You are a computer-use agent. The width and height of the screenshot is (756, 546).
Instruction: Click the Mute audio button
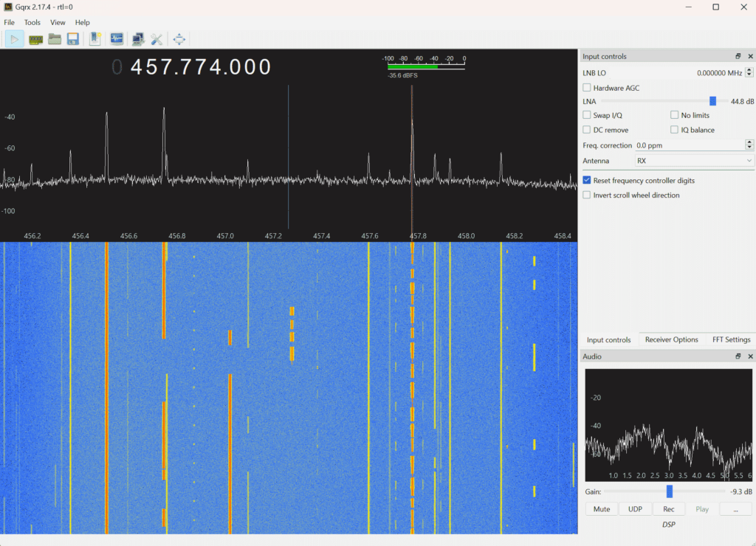pyautogui.click(x=601, y=509)
